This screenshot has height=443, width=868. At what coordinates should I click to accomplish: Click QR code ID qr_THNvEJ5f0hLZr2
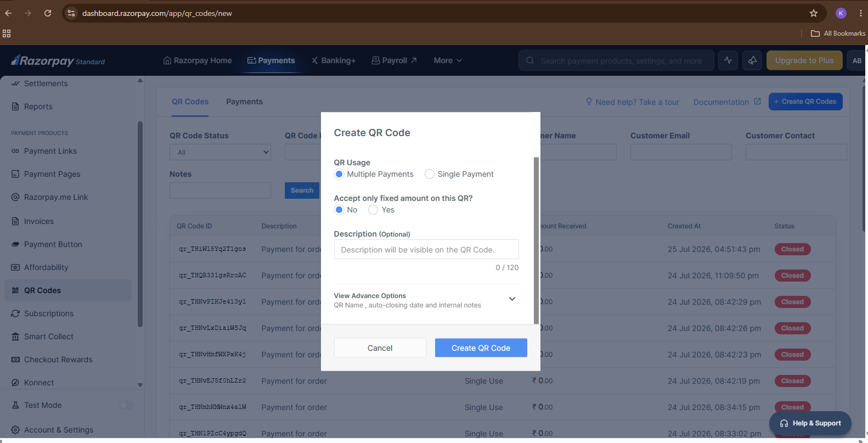[212, 381]
